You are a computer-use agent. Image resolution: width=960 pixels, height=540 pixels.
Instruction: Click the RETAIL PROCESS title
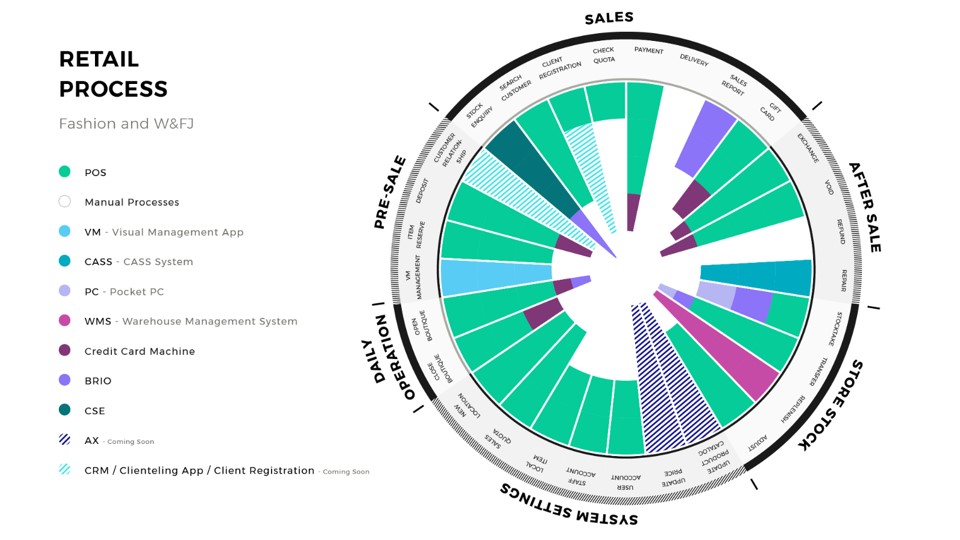coord(113,74)
